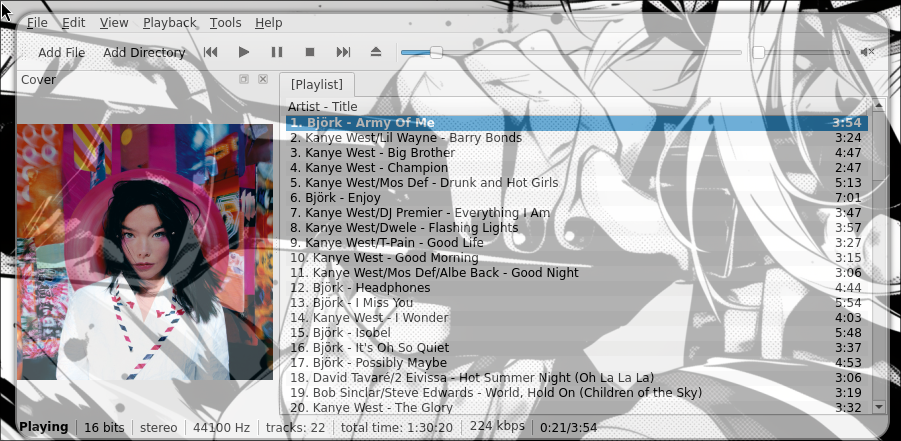Select the [Playlist] tab

pyautogui.click(x=317, y=85)
